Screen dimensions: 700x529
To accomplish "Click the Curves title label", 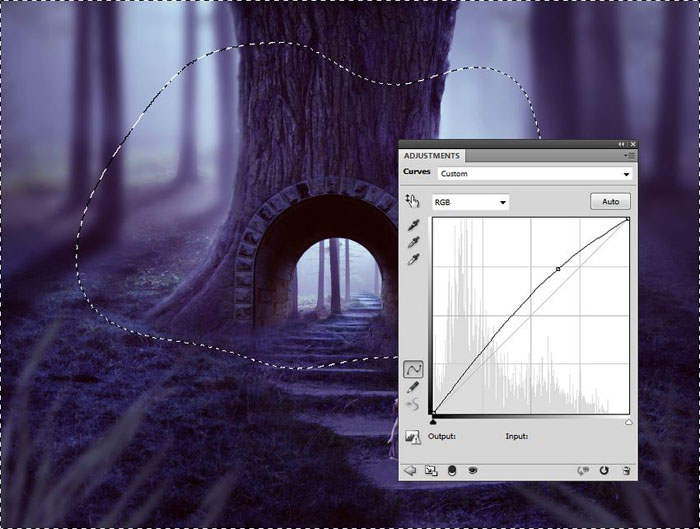I will [417, 171].
